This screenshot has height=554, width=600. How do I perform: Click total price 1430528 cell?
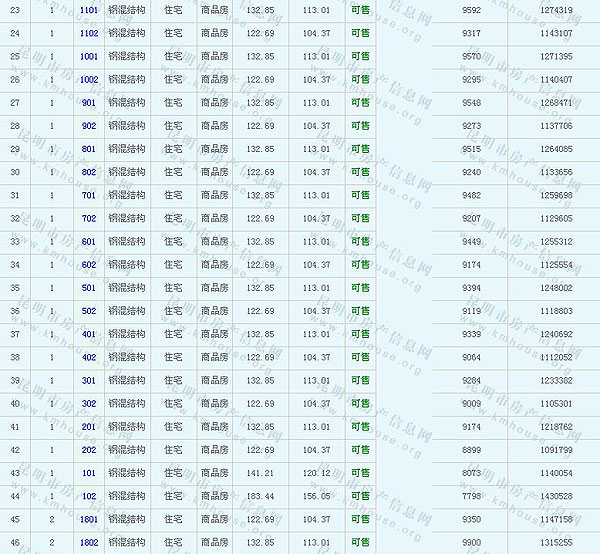coord(555,496)
